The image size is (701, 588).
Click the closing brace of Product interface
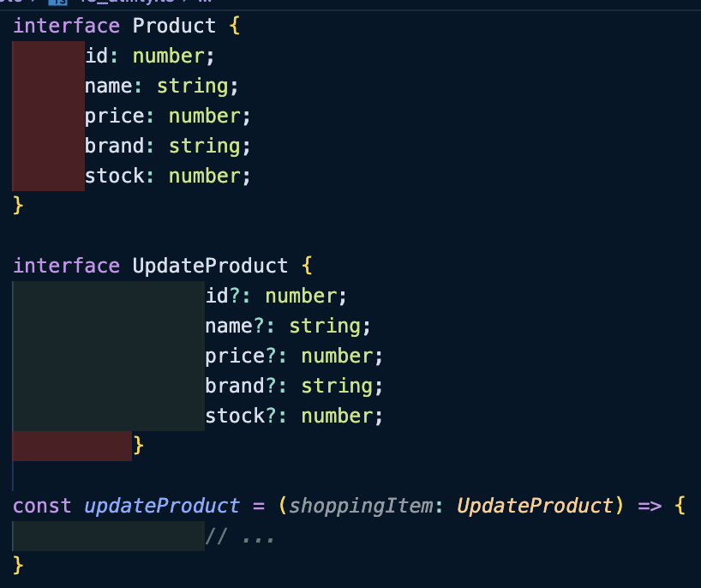[x=18, y=206]
